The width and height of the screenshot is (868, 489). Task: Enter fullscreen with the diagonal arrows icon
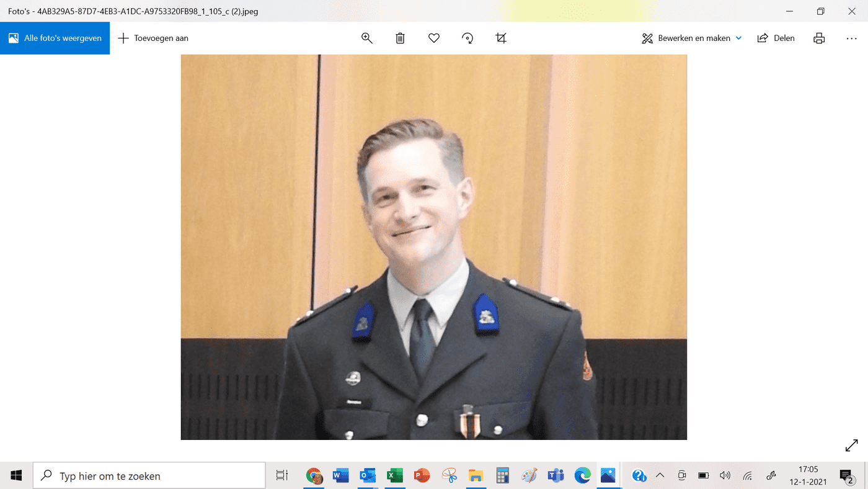click(x=851, y=446)
